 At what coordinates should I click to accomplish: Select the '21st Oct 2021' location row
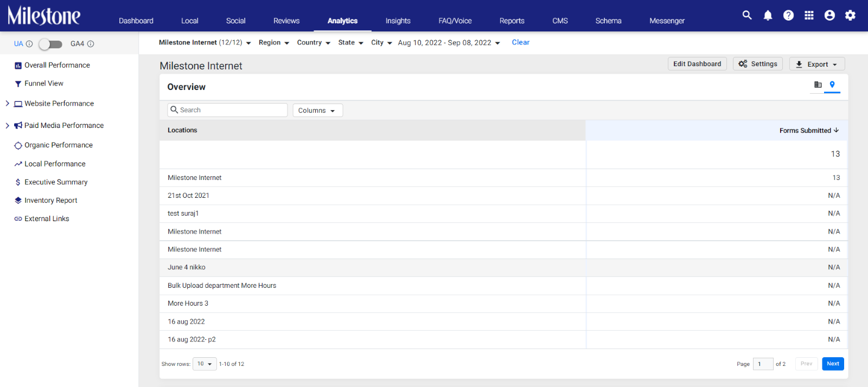pos(503,196)
